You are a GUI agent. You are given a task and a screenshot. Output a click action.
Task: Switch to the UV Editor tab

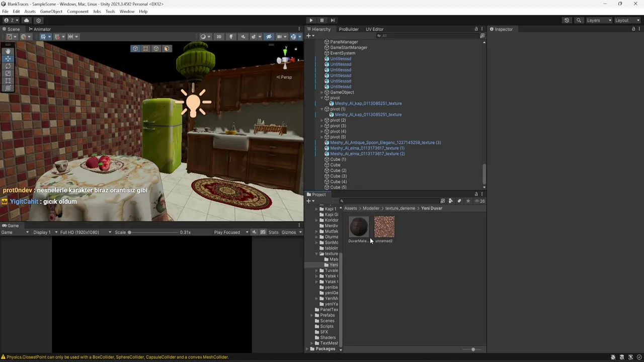tap(374, 29)
